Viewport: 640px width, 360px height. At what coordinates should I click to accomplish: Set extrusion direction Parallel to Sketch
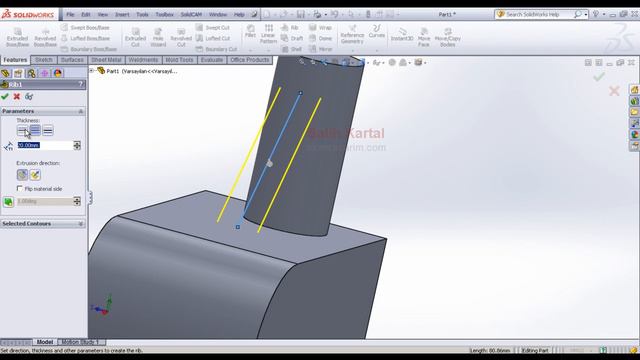22,175
